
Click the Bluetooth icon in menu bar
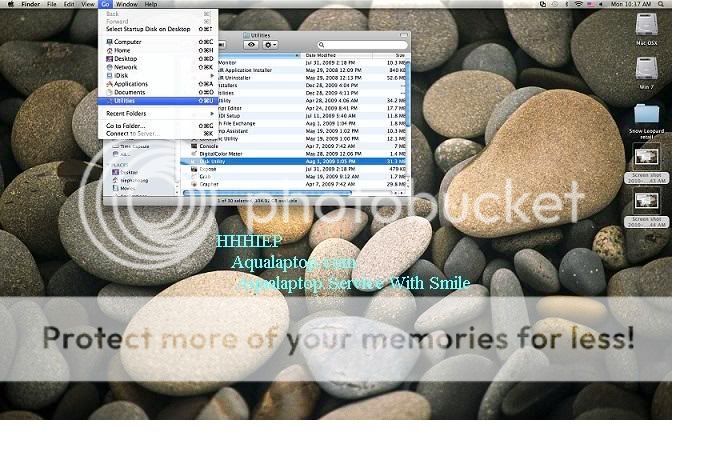pyautogui.click(x=564, y=5)
